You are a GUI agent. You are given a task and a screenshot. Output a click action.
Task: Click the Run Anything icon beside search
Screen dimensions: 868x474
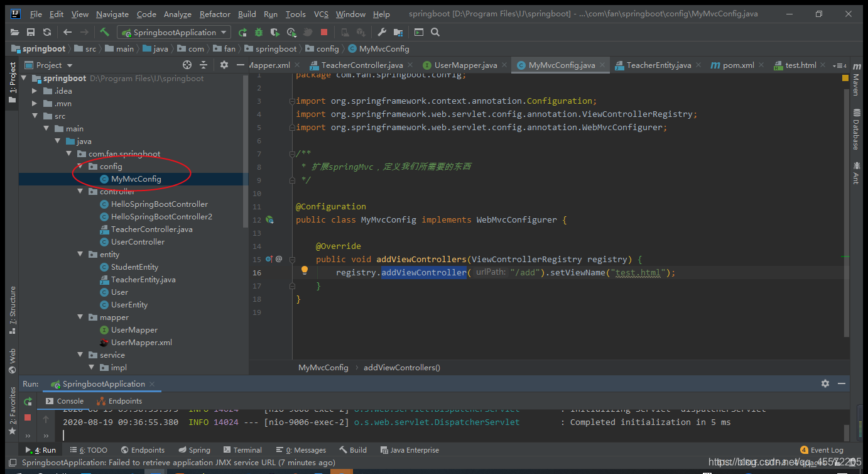[419, 32]
